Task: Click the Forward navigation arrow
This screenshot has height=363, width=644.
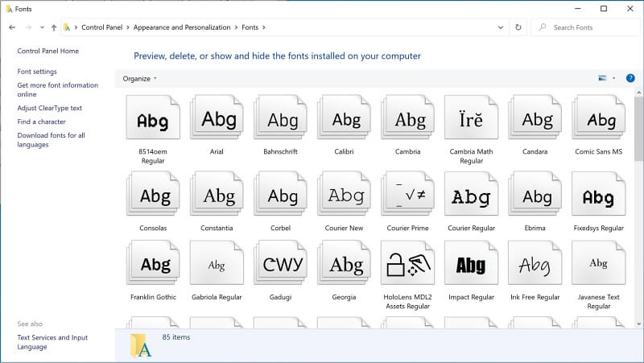Action: (x=28, y=27)
